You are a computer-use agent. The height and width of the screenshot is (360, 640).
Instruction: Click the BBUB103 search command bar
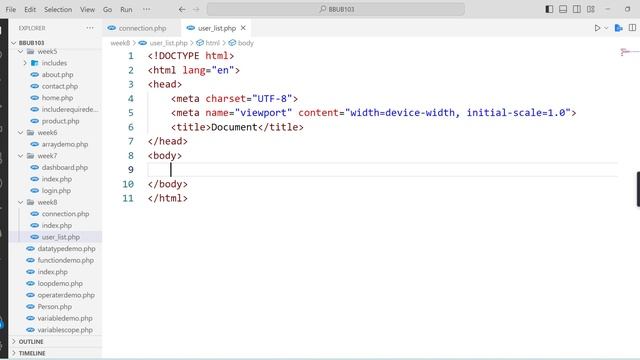(x=336, y=9)
